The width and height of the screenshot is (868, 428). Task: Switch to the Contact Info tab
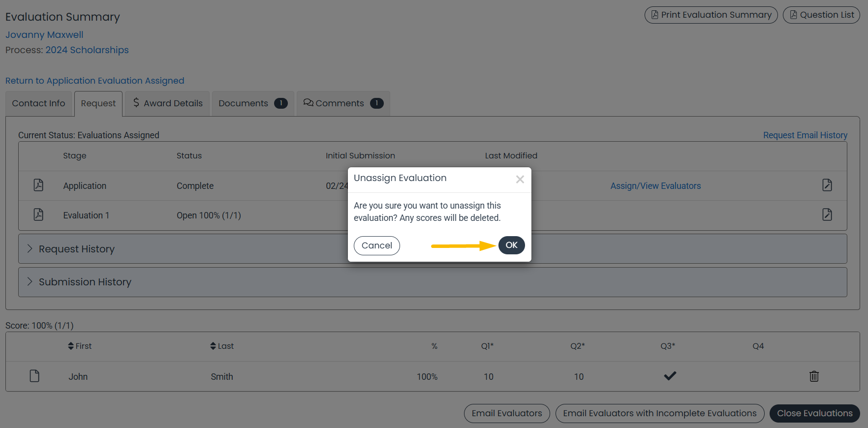[38, 103]
